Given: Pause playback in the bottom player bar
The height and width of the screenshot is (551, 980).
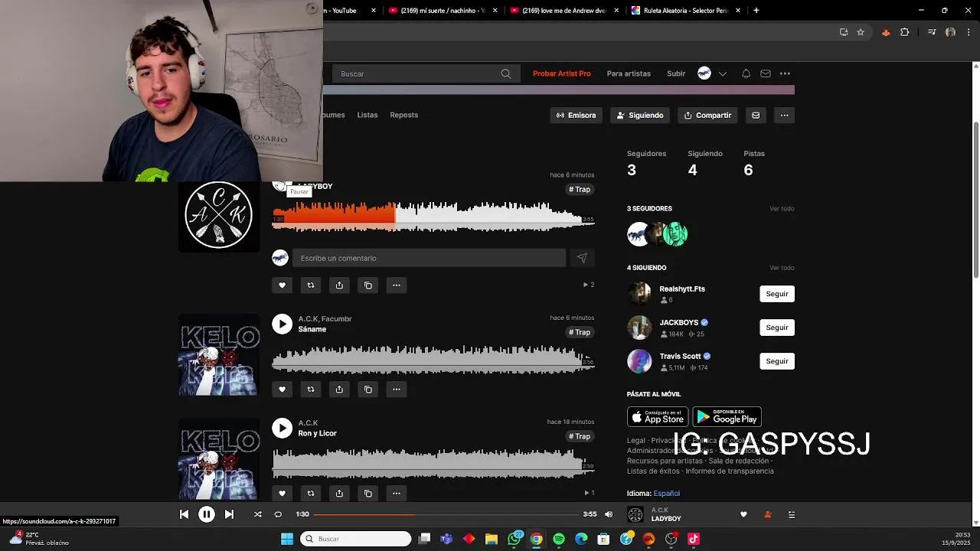Looking at the screenshot, I should click(x=207, y=514).
